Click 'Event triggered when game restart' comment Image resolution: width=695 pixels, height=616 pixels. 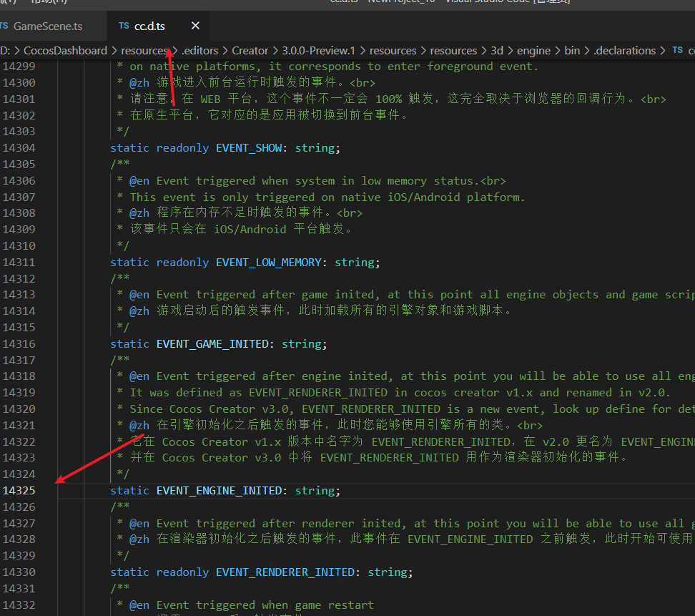pyautogui.click(x=265, y=605)
